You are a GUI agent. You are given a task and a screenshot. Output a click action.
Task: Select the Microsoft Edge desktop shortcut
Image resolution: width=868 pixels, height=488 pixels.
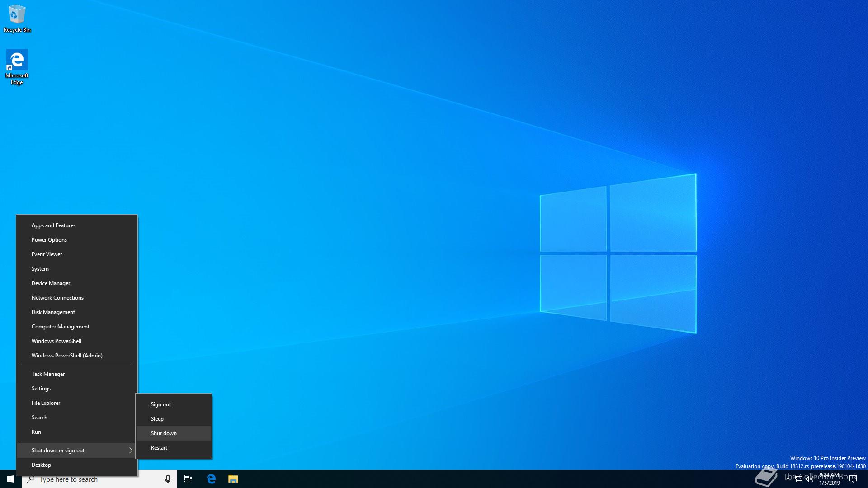point(17,67)
